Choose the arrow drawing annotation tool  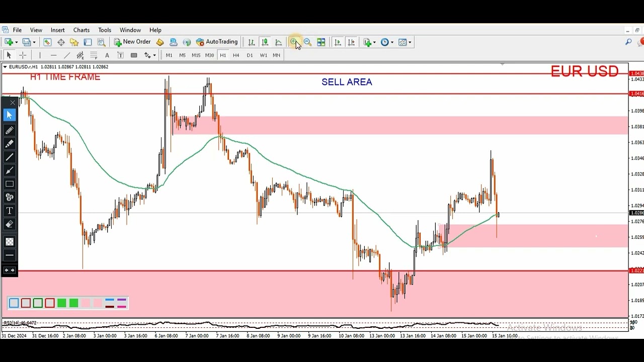(9, 170)
